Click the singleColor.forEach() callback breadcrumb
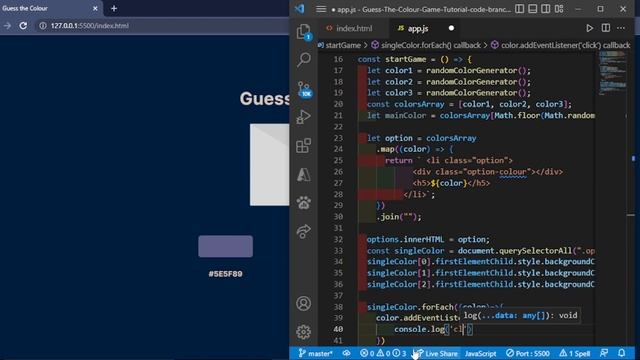Screen dimensions: 640x360 (x=426, y=45)
